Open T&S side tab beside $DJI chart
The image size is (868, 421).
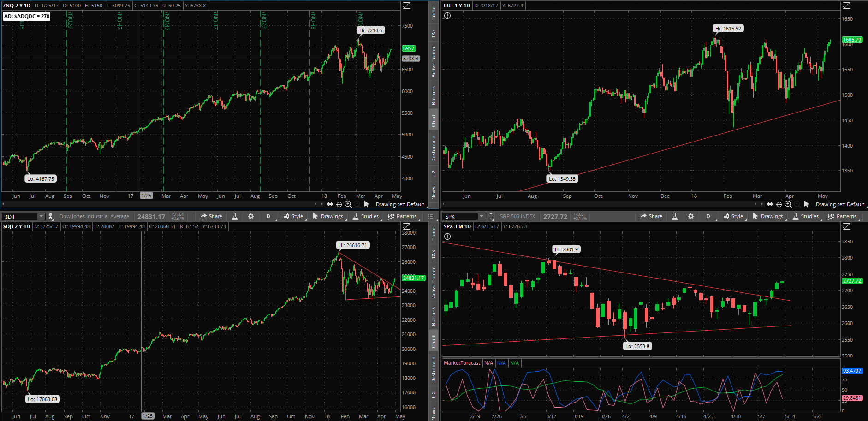click(434, 255)
